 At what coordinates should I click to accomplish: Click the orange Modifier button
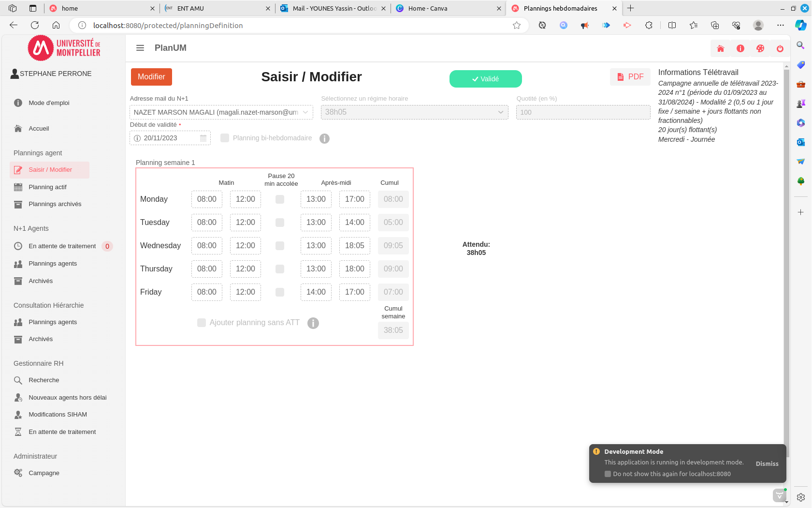click(x=151, y=77)
